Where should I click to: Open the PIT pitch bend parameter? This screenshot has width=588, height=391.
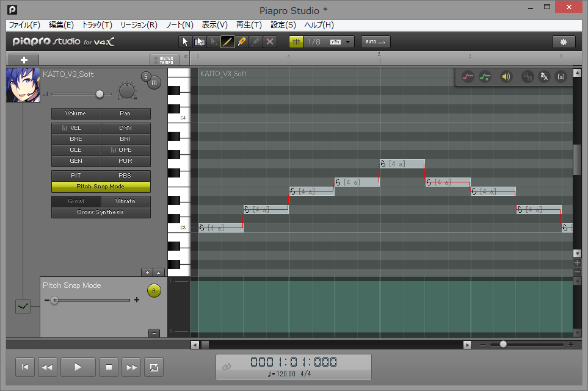click(76, 175)
